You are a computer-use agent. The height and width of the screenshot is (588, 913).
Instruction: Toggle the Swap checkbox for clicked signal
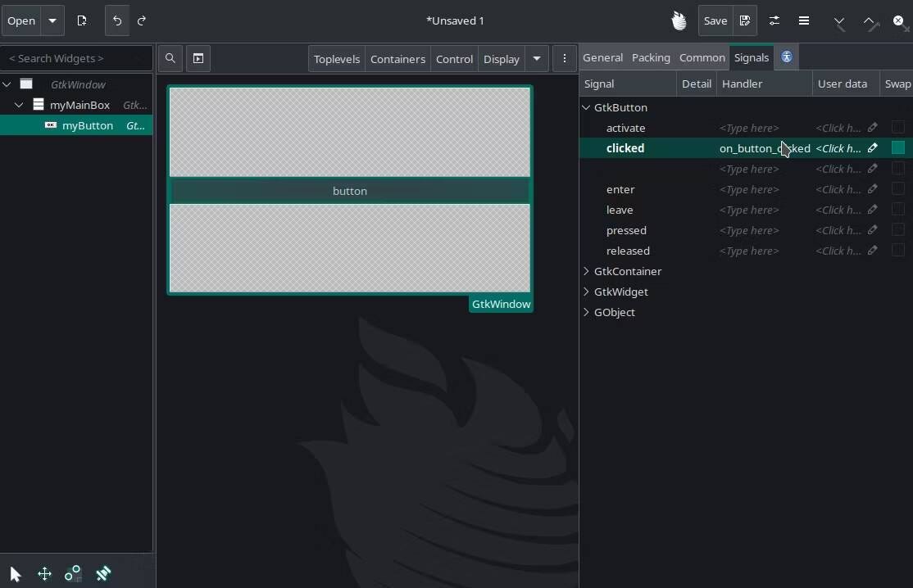click(x=897, y=148)
